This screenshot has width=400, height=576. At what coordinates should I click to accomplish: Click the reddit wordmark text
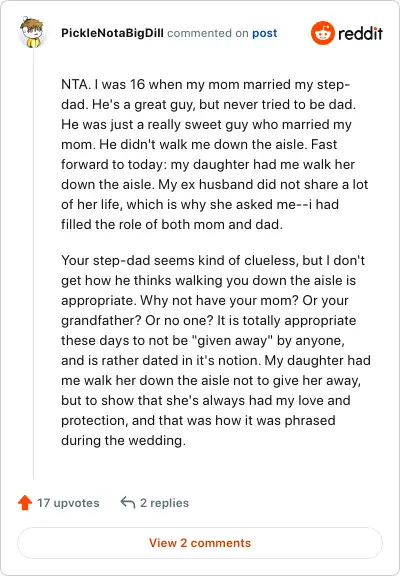(x=360, y=33)
